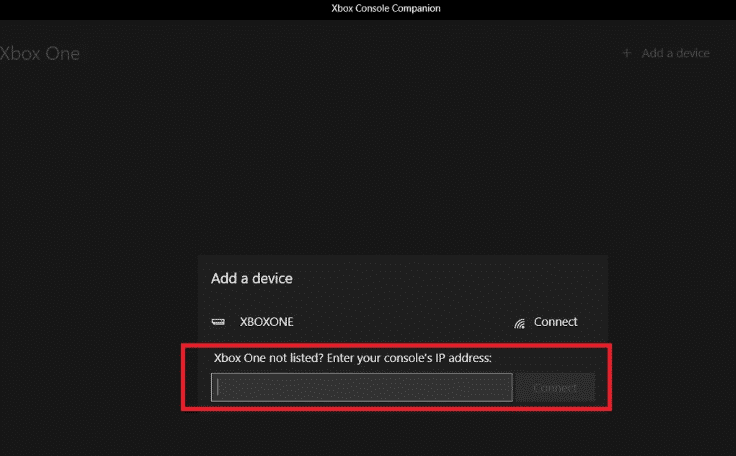The image size is (736, 456).
Task: Click the "Add a device" dialog heading
Action: pyautogui.click(x=252, y=278)
